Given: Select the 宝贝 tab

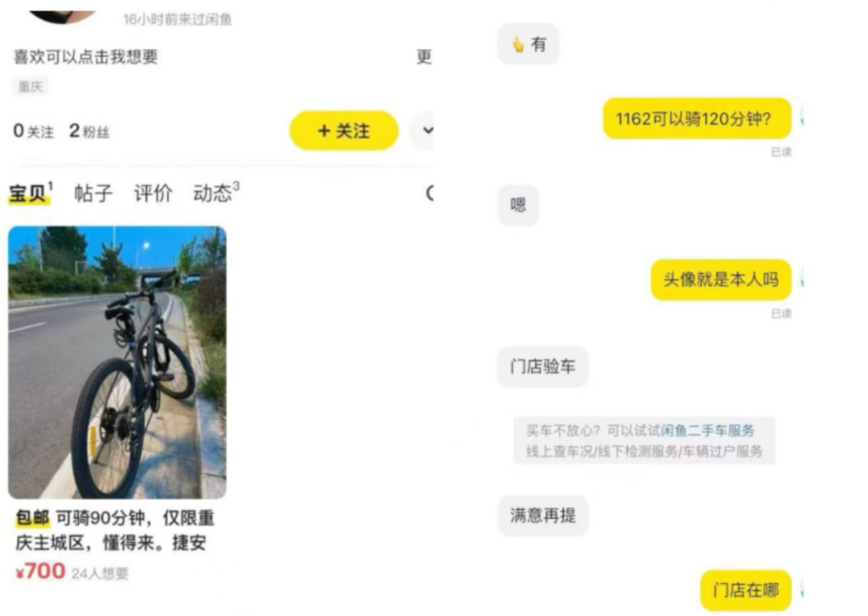Looking at the screenshot, I should point(31,193).
